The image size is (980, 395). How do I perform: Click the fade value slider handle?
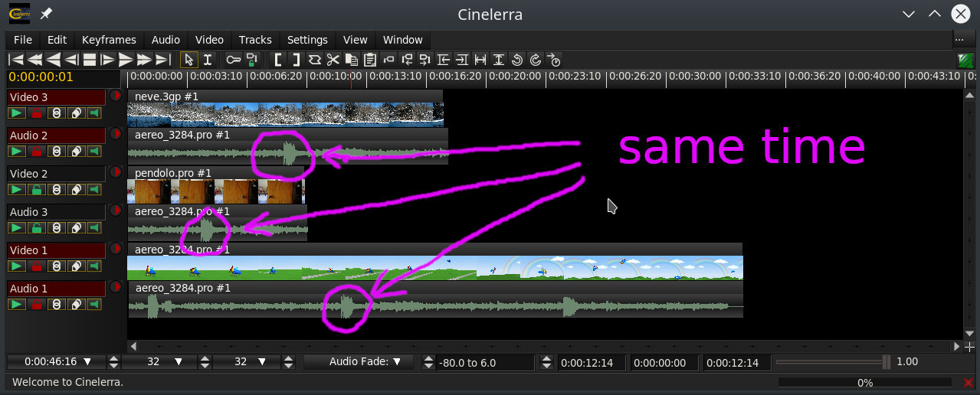(x=886, y=362)
